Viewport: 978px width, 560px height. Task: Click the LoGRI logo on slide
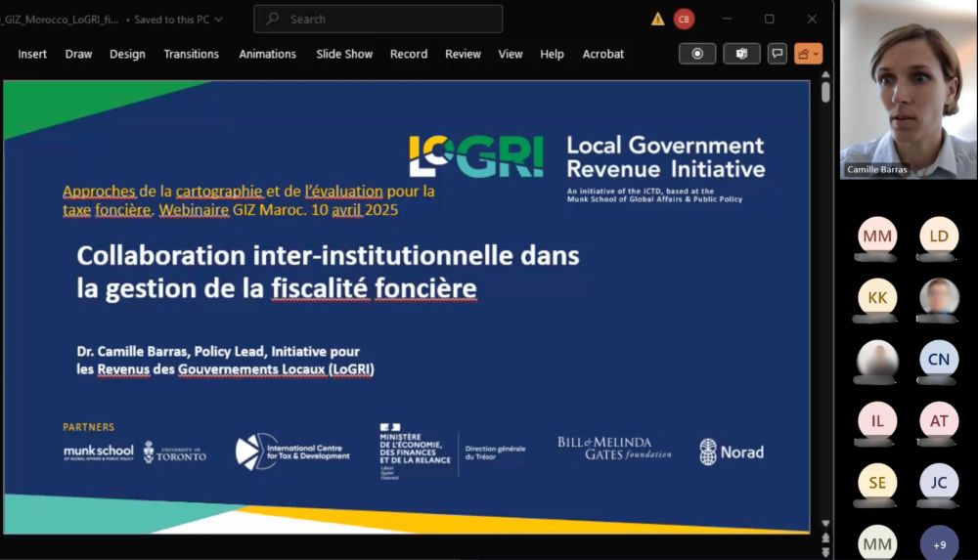[476, 156]
